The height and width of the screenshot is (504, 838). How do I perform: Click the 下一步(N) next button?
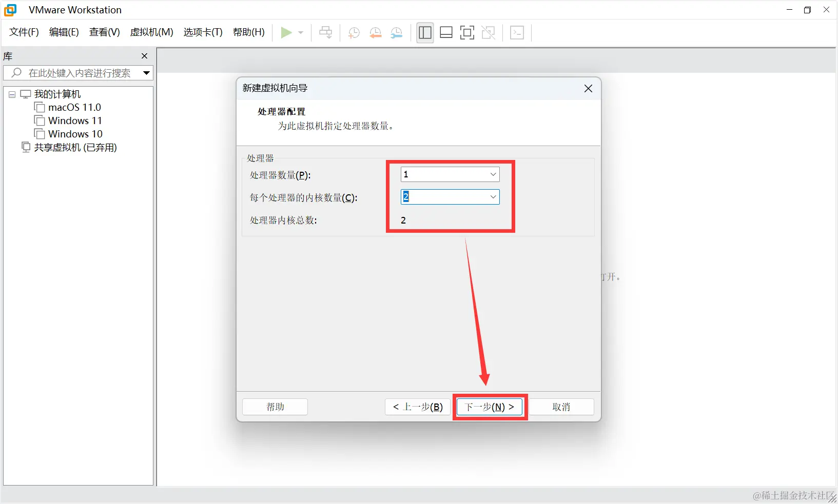click(490, 407)
